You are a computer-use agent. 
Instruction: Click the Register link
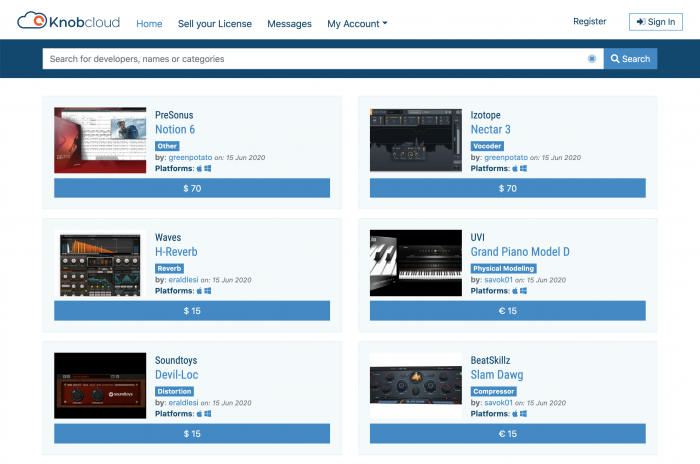click(589, 21)
